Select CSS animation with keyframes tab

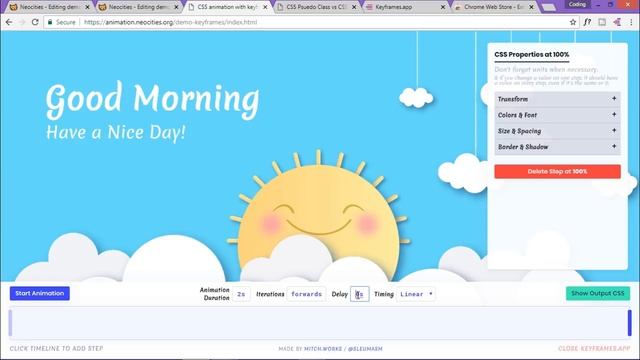tap(227, 7)
